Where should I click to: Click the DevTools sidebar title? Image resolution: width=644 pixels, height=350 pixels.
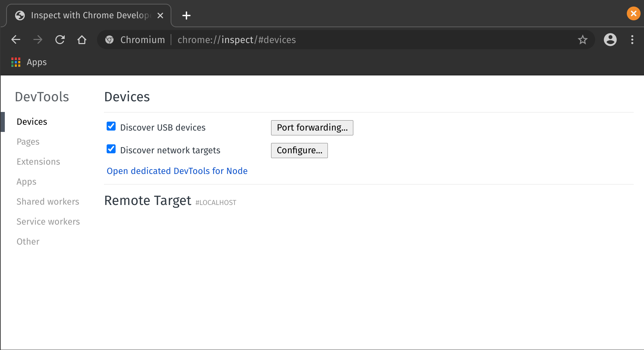tap(42, 97)
